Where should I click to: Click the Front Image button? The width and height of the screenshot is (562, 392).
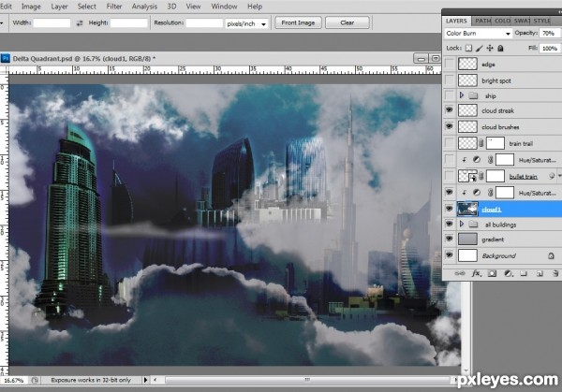click(298, 22)
